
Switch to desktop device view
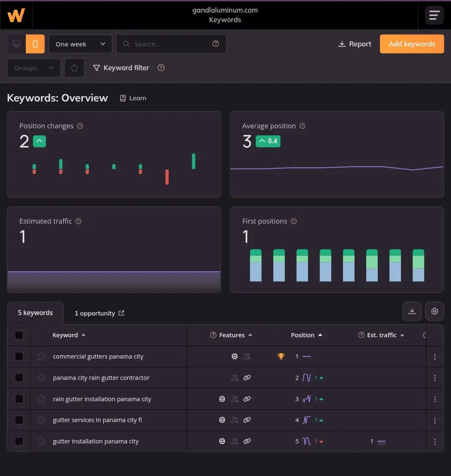click(x=17, y=44)
